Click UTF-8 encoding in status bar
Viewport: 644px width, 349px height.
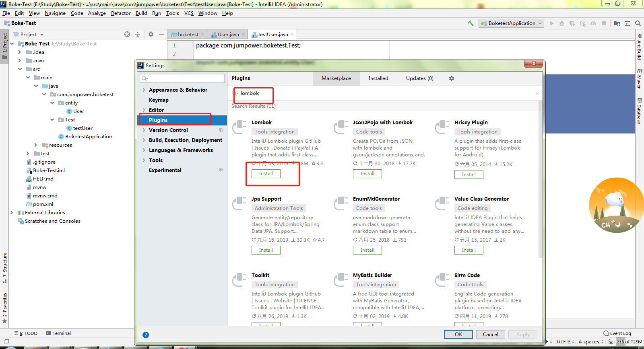pyautogui.click(x=563, y=342)
